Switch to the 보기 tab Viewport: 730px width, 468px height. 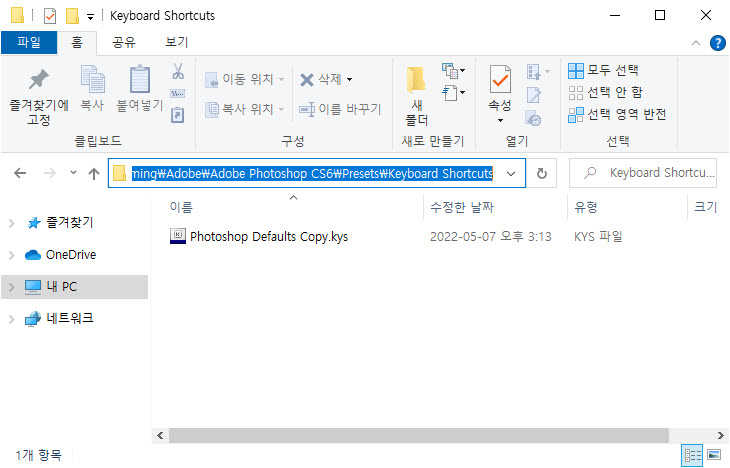coord(176,42)
